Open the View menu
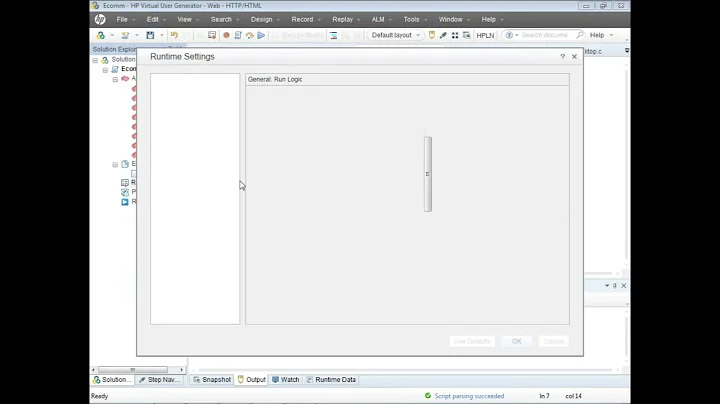Viewport: 720px width, 404px height. pyautogui.click(x=188, y=19)
